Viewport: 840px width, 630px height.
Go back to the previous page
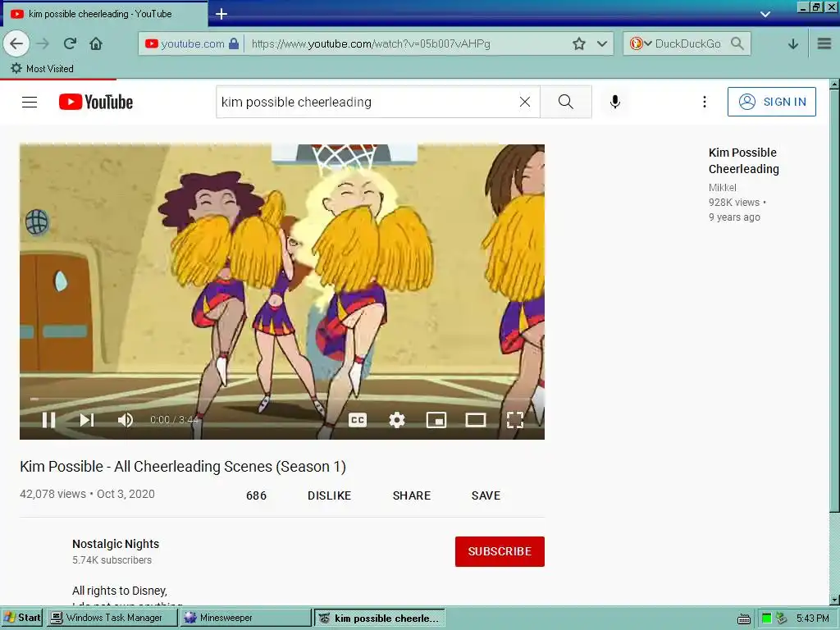[16, 44]
